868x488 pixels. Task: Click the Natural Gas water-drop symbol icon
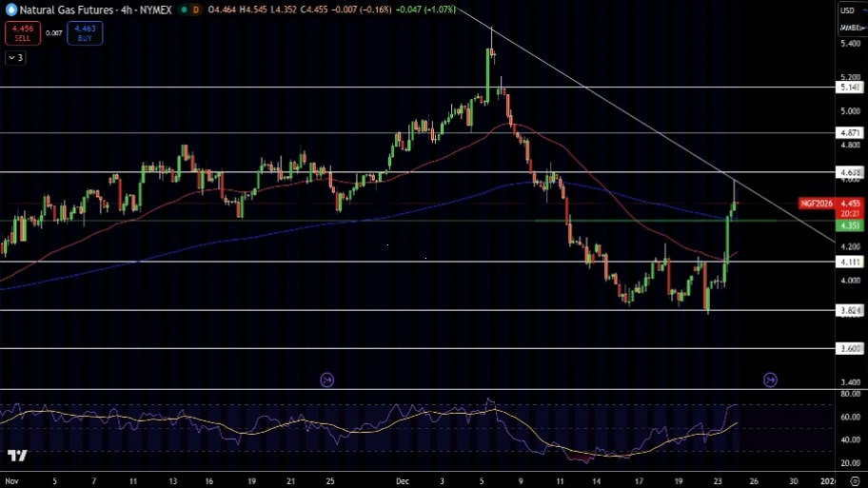(x=10, y=9)
